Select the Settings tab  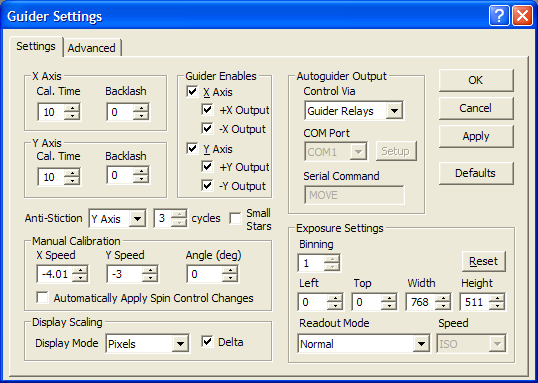click(36, 46)
